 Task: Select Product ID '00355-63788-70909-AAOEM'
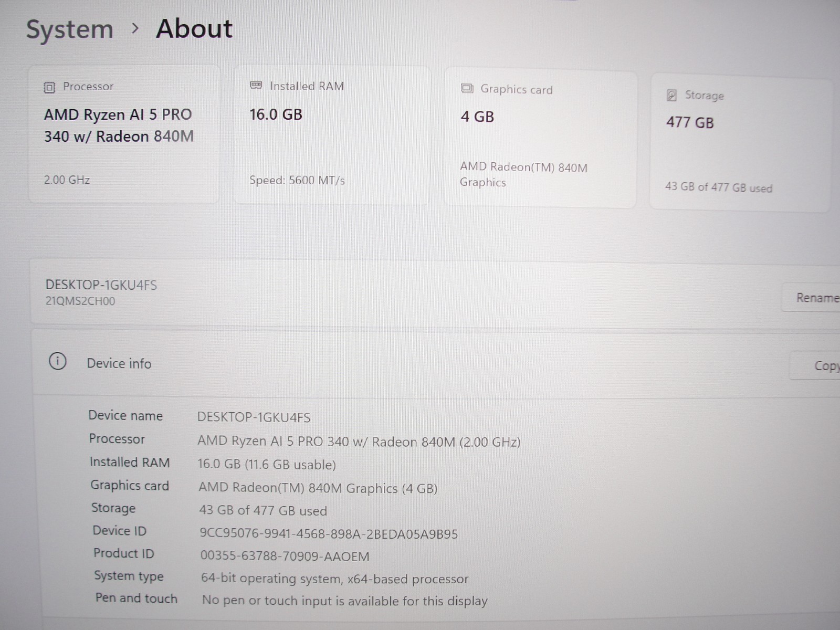(x=285, y=556)
